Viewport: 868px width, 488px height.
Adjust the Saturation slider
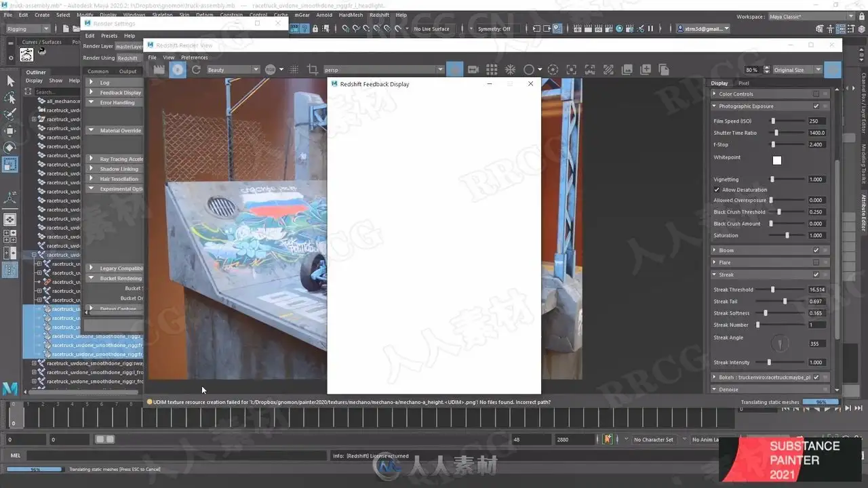pos(787,235)
